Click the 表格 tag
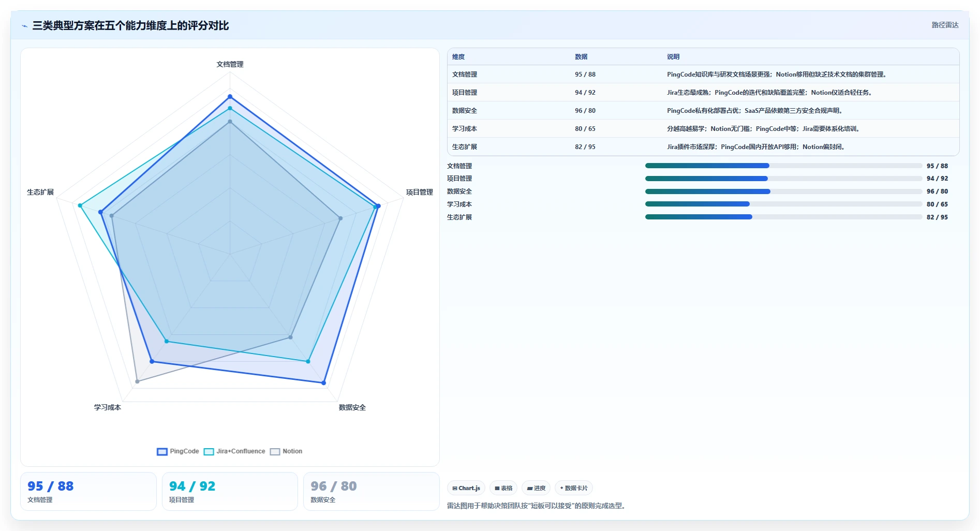 [x=503, y=488]
